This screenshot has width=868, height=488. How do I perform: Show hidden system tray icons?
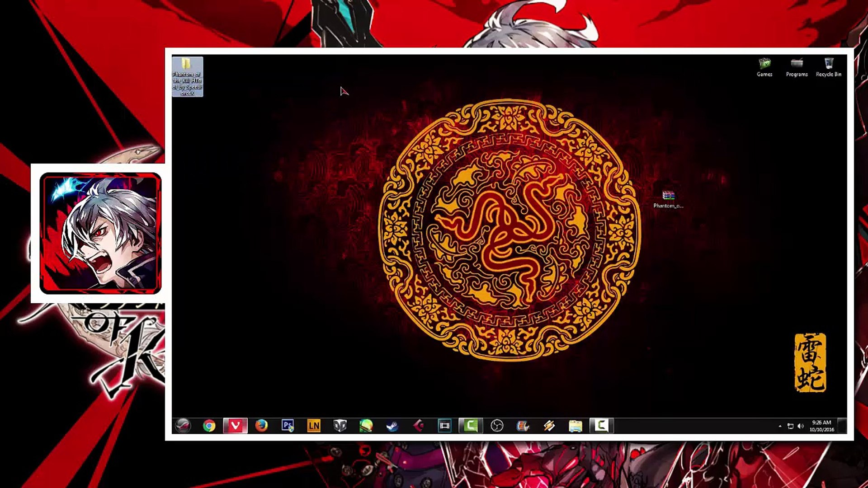(x=780, y=426)
